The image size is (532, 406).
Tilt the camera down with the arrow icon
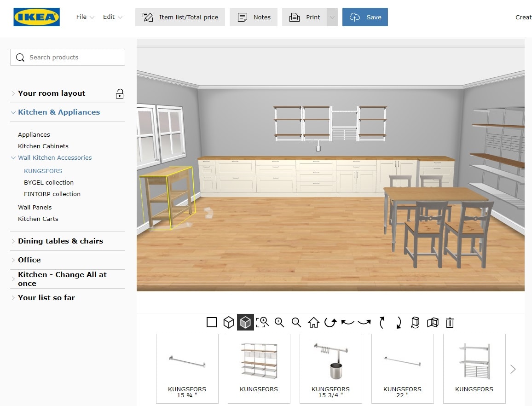399,322
